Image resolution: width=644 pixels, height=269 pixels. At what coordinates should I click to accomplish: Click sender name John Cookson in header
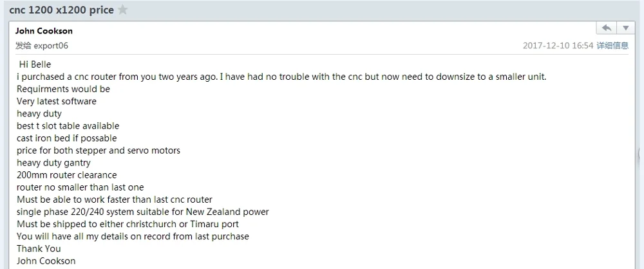point(44,31)
